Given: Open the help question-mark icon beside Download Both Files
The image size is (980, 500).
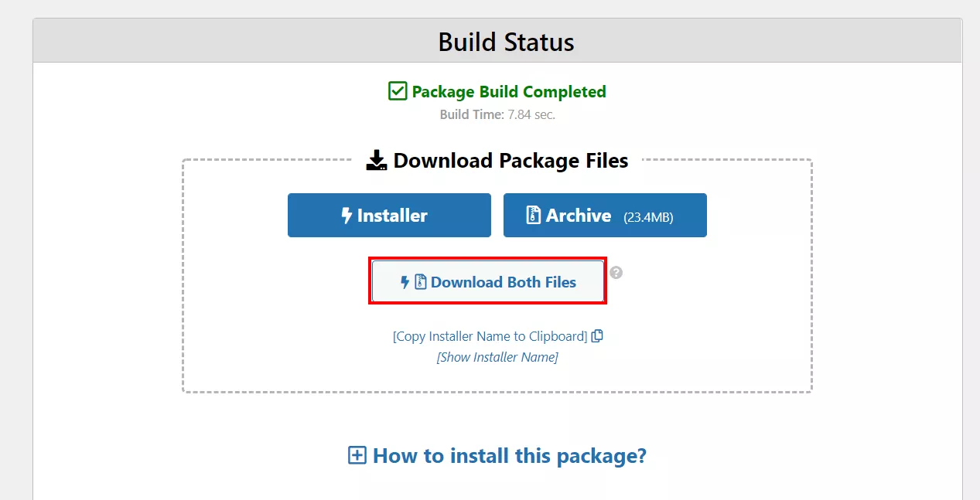Looking at the screenshot, I should pos(616,273).
